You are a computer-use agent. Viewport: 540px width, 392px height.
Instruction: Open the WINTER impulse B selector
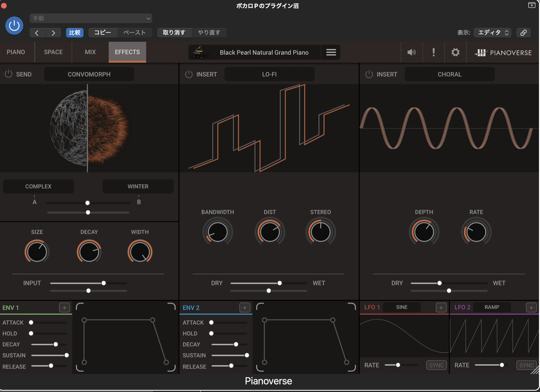tap(138, 186)
